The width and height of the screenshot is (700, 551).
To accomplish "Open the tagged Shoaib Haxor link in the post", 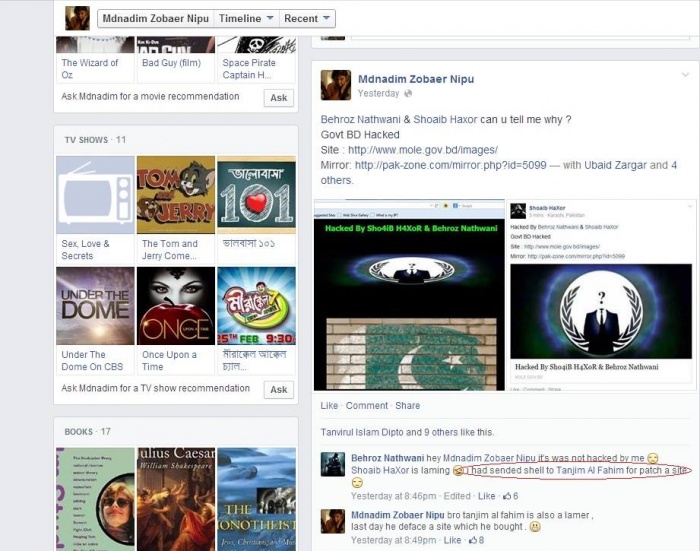I will click(x=445, y=120).
